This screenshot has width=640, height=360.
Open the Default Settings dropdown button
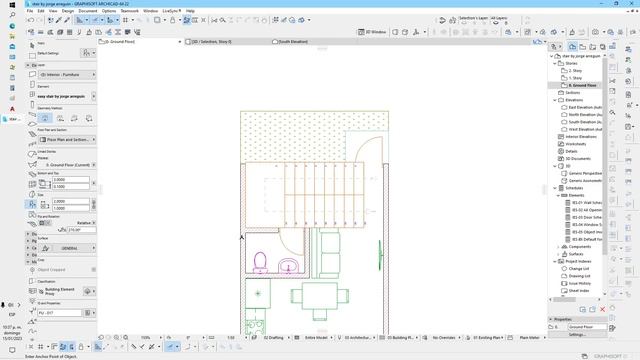click(88, 53)
